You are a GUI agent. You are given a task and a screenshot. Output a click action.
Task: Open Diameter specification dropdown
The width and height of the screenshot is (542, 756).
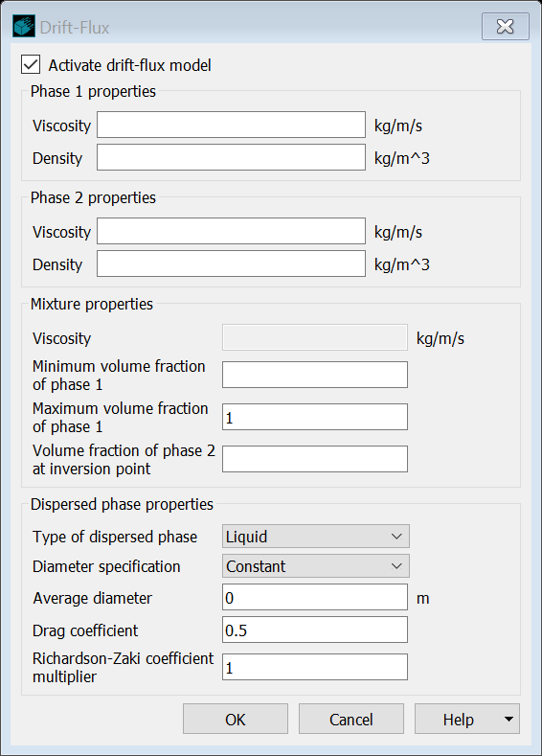point(316,566)
